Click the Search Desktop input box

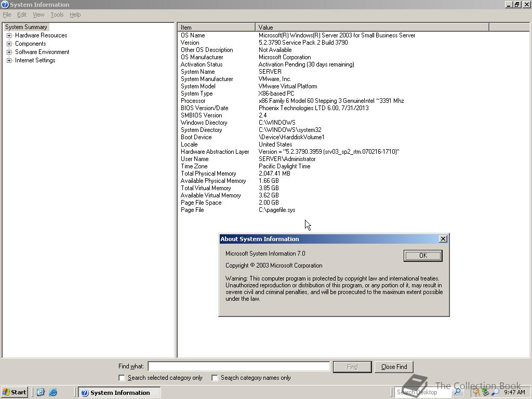click(423, 392)
